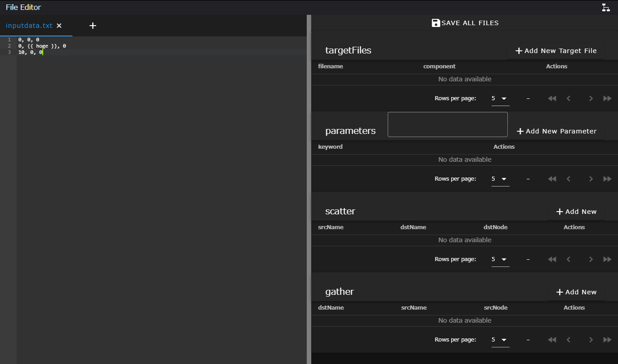
Task: Go to previous page in scatter table
Action: click(x=569, y=259)
